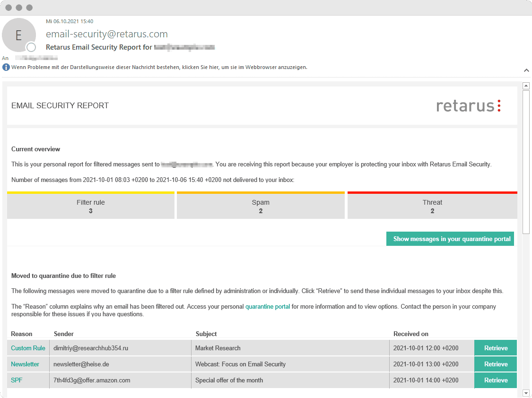Click sender dimitriy@researchhub354.ru
532x398 pixels.
(91, 348)
